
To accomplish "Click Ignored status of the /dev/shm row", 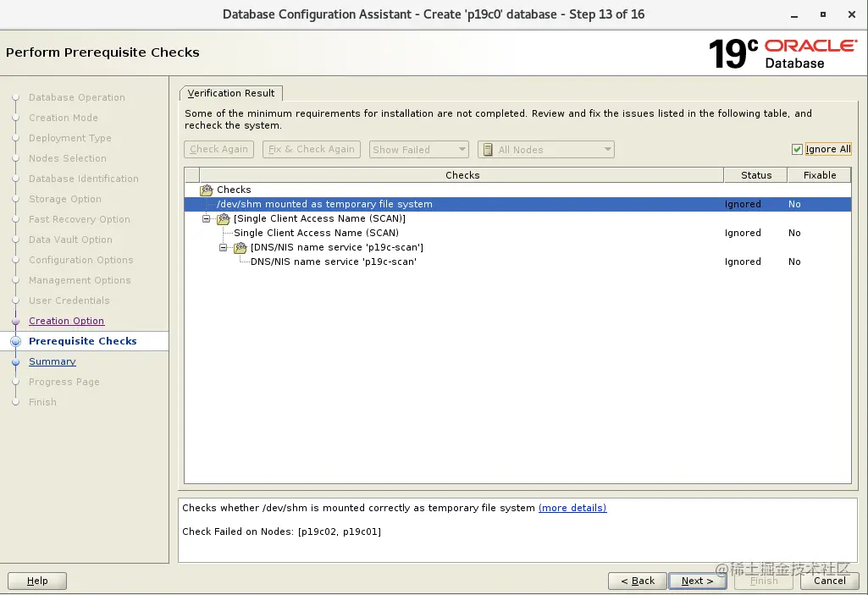I will (743, 204).
